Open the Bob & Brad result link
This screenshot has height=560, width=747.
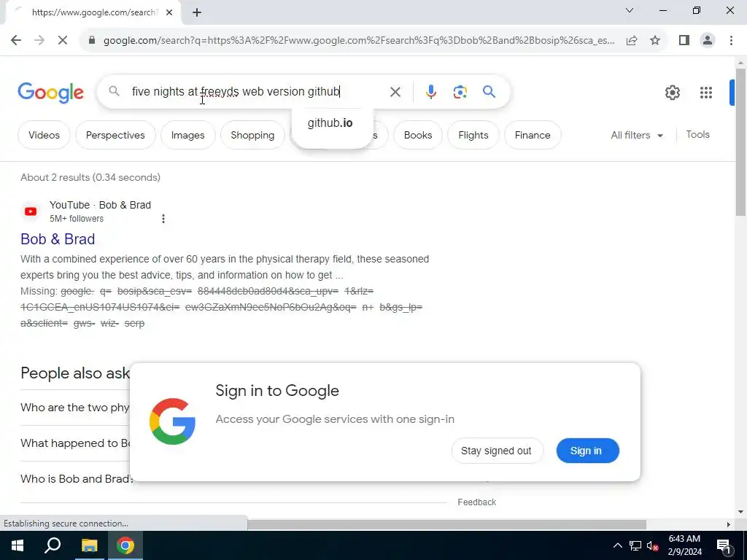click(58, 239)
